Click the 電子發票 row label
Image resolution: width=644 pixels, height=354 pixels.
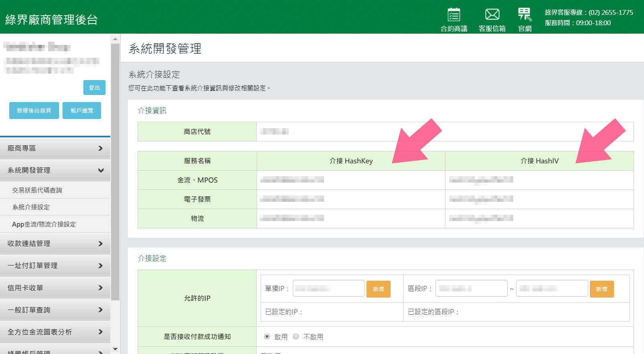tap(197, 199)
